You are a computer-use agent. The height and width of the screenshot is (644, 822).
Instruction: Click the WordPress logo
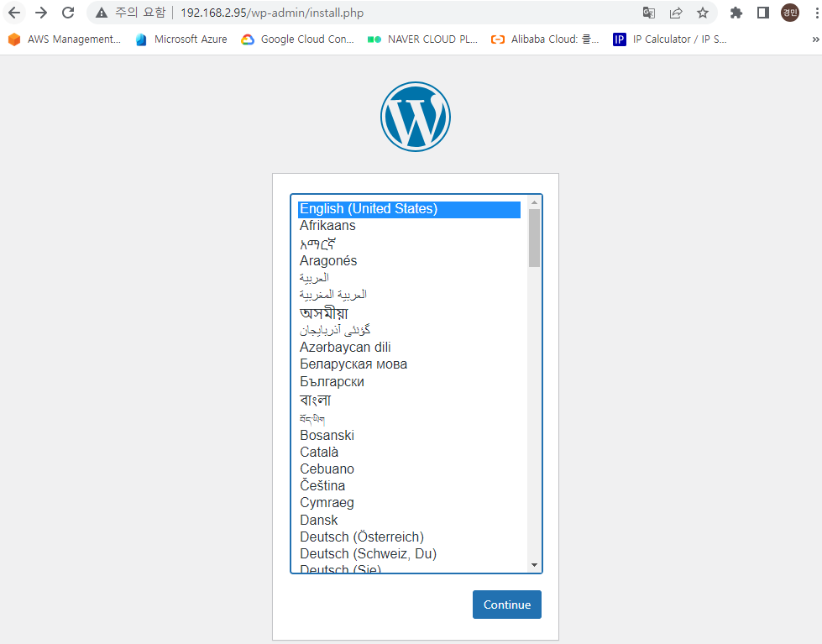click(x=415, y=117)
